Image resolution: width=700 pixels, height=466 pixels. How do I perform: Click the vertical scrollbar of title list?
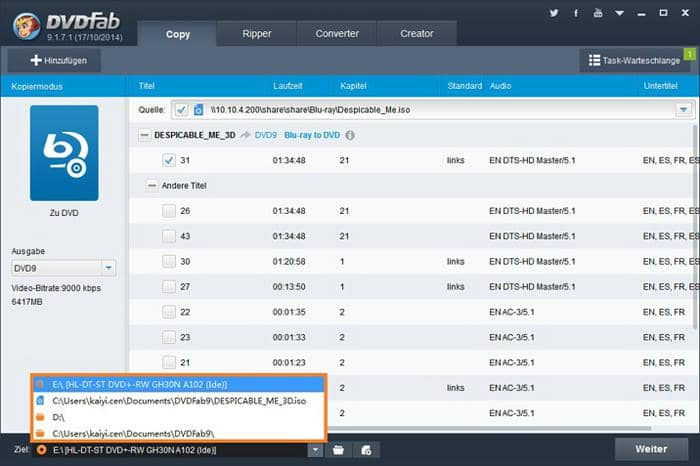[696, 228]
